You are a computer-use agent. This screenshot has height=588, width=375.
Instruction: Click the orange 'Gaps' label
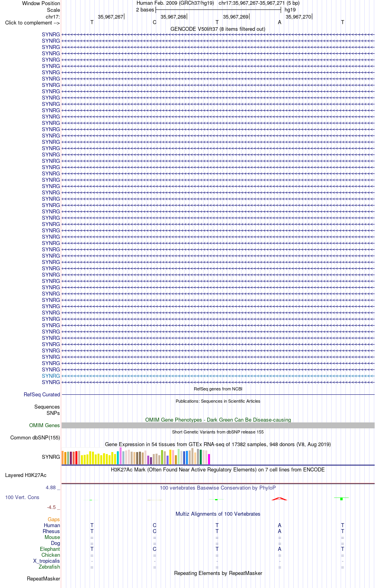(x=54, y=519)
